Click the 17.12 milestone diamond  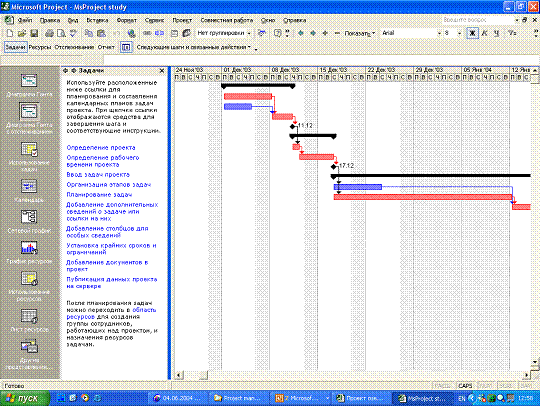[333, 167]
